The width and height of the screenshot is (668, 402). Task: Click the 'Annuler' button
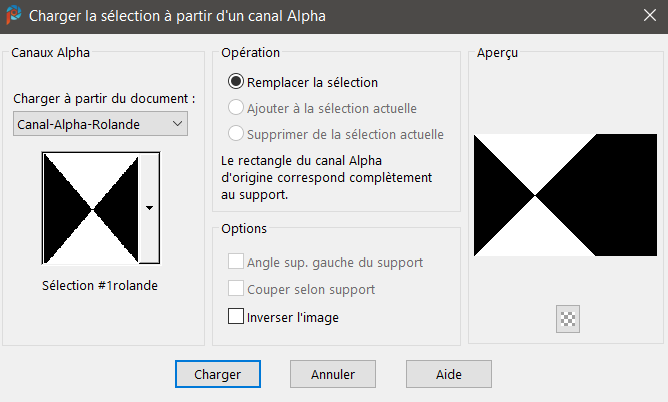pos(333,374)
